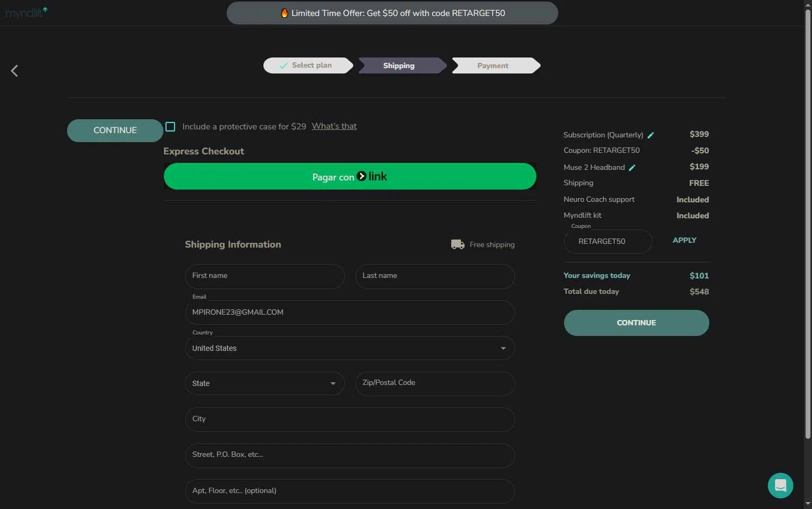Toggle the protective case checkbox
812x509 pixels.
click(170, 127)
